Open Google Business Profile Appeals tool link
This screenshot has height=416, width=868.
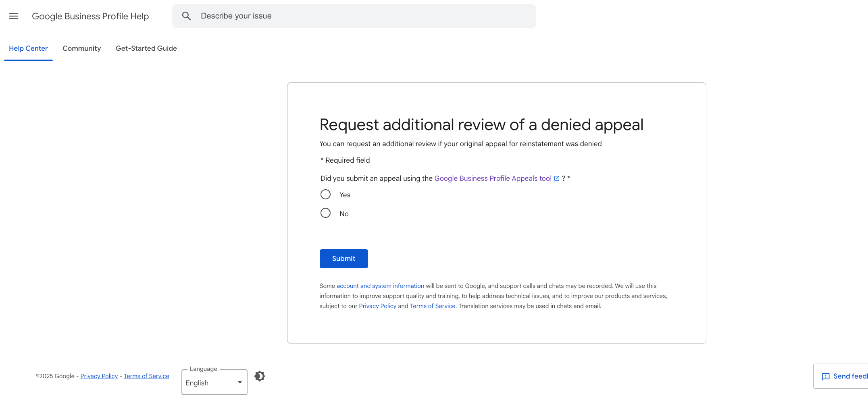(x=493, y=178)
